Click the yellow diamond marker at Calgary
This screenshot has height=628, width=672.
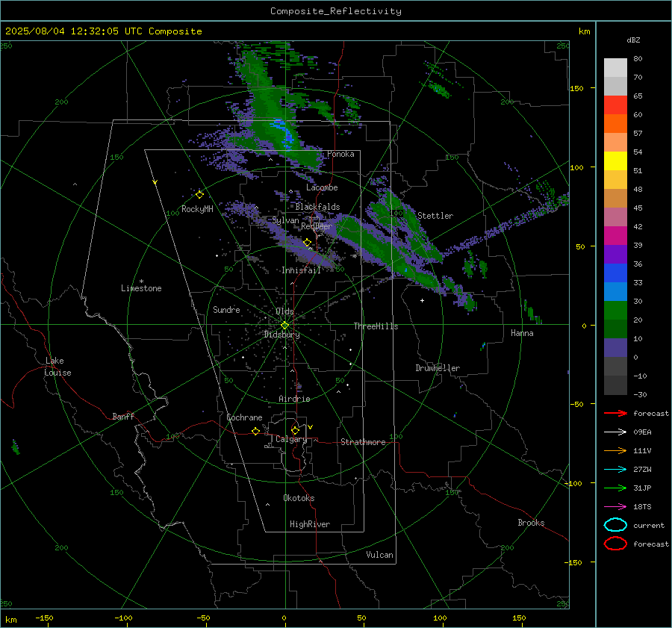(x=295, y=430)
